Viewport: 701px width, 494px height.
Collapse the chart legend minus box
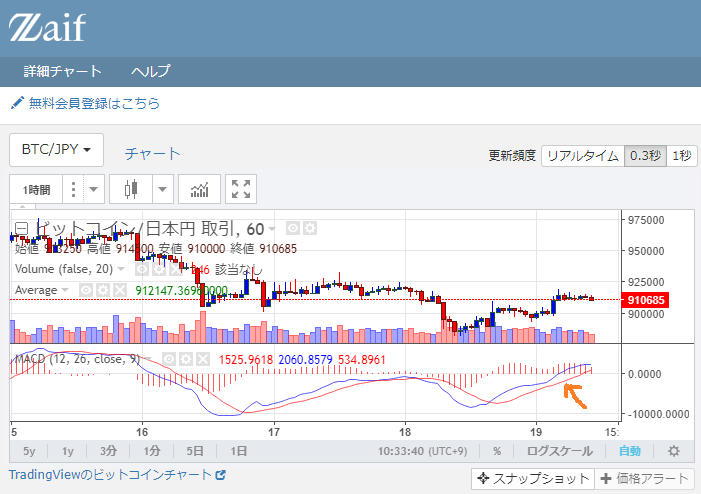pyautogui.click(x=20, y=228)
